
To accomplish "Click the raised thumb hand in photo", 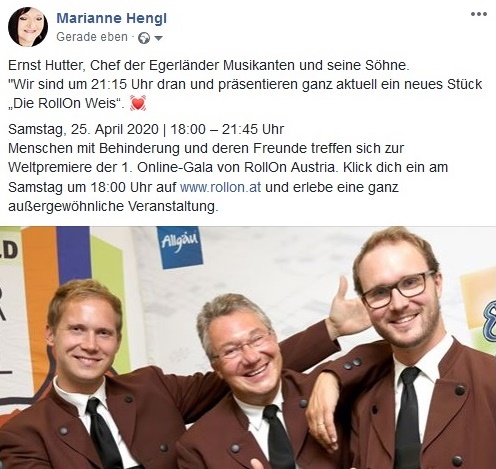I will [x=348, y=312].
